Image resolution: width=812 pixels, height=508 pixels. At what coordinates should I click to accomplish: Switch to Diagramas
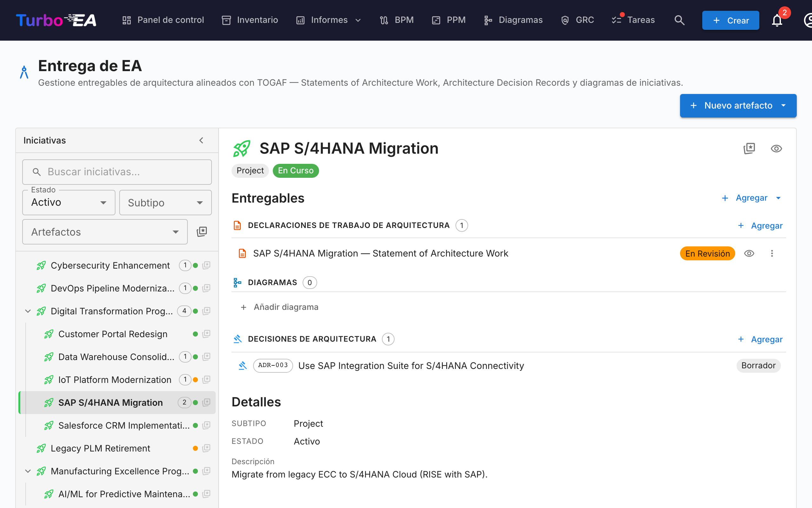[x=513, y=20]
